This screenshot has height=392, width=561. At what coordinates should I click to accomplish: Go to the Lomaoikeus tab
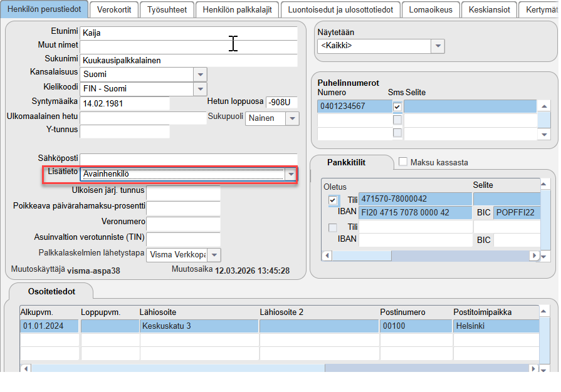click(x=431, y=9)
